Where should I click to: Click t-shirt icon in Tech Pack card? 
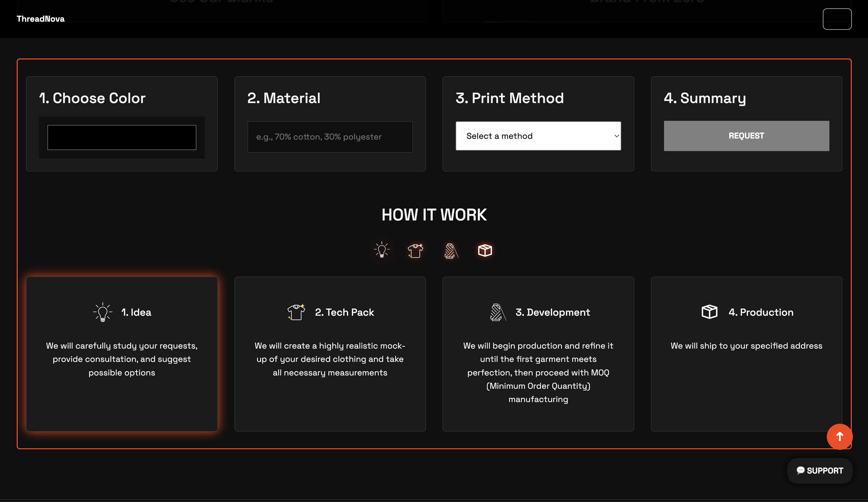pos(296,312)
